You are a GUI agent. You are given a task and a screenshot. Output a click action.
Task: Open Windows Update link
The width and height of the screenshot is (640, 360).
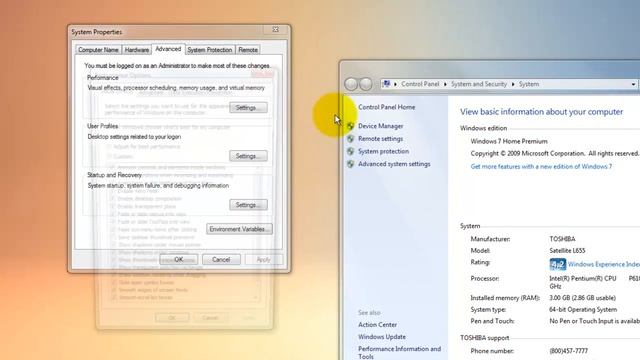(x=382, y=337)
